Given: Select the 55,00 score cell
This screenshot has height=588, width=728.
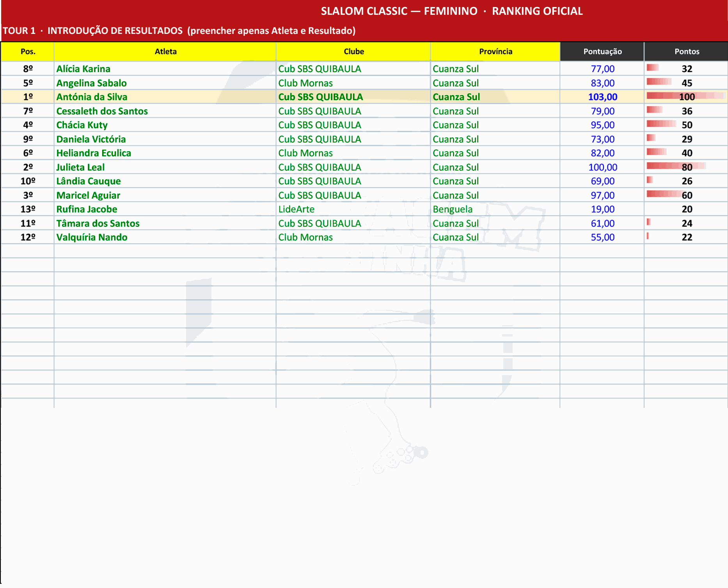Looking at the screenshot, I should 602,237.
